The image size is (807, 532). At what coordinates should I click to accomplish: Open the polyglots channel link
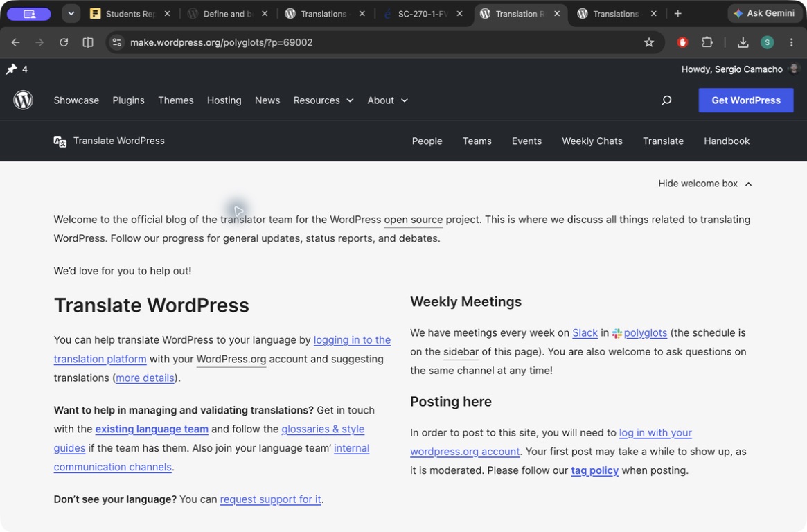coord(645,333)
